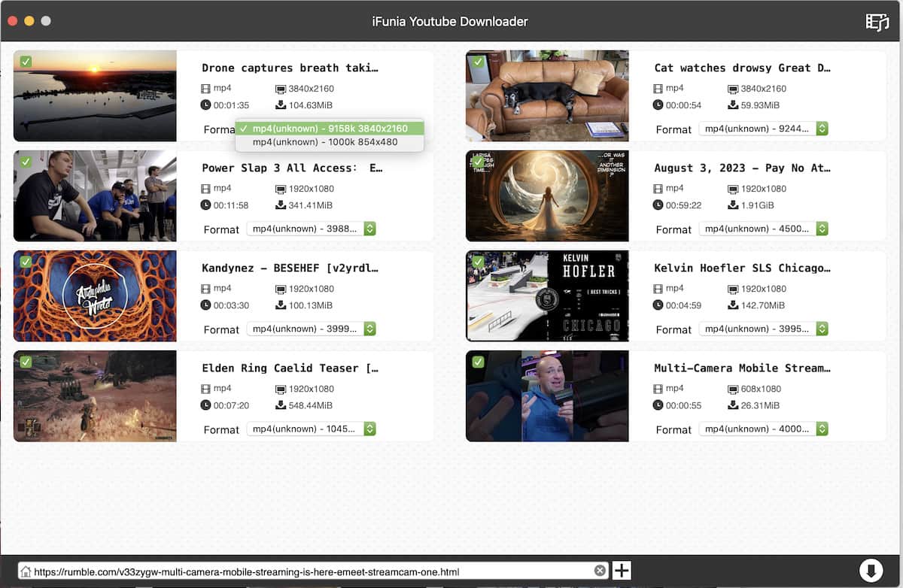Open Format dropdown for Elden Ring Caelid
The width and height of the screenshot is (903, 588).
pos(312,429)
